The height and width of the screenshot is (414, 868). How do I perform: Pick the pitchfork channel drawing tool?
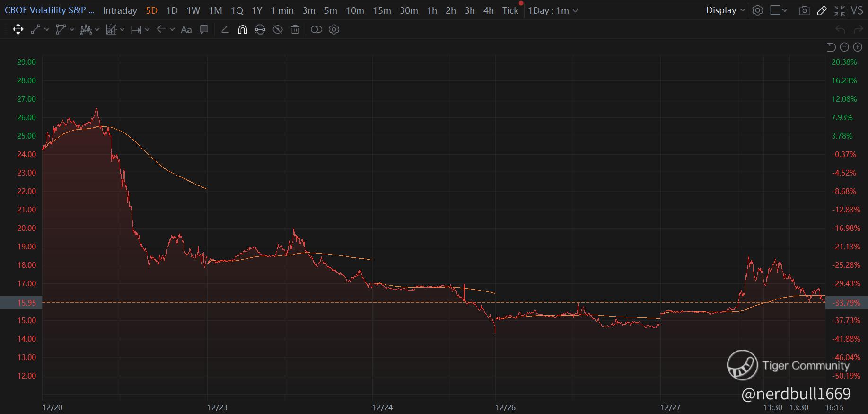pyautogui.click(x=86, y=29)
